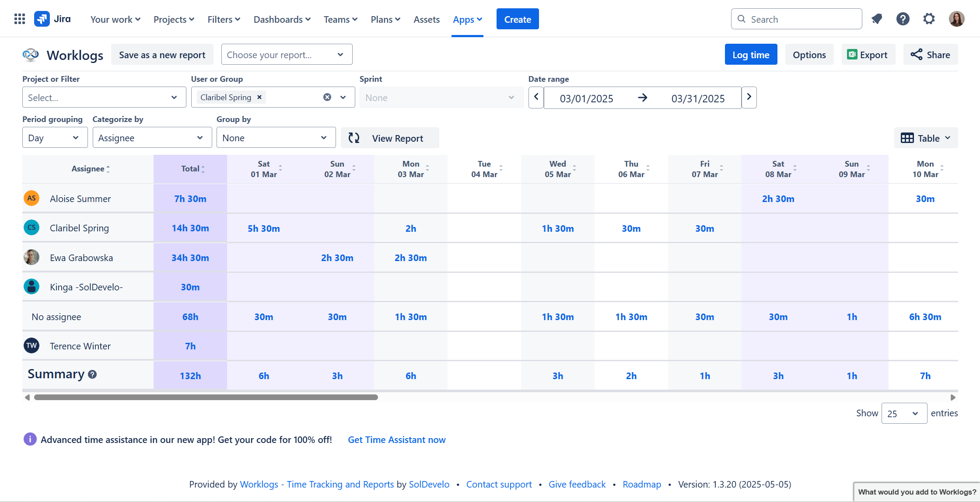Click Aloise Summer's AS avatar
This screenshot has height=502, width=980.
[x=31, y=198]
